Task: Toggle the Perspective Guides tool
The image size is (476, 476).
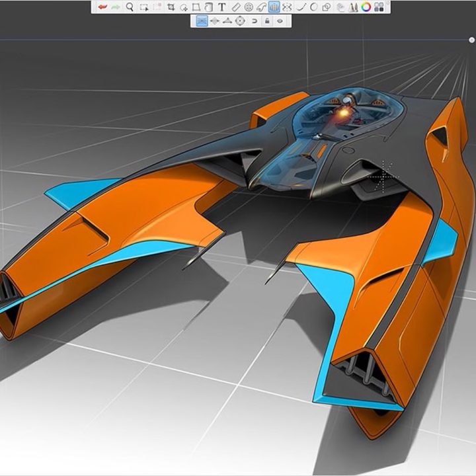Action: [x=274, y=7]
